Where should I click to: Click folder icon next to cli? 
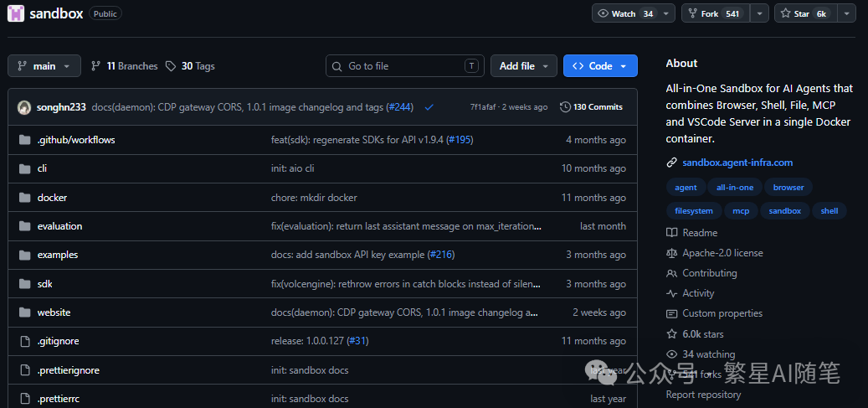click(24, 168)
